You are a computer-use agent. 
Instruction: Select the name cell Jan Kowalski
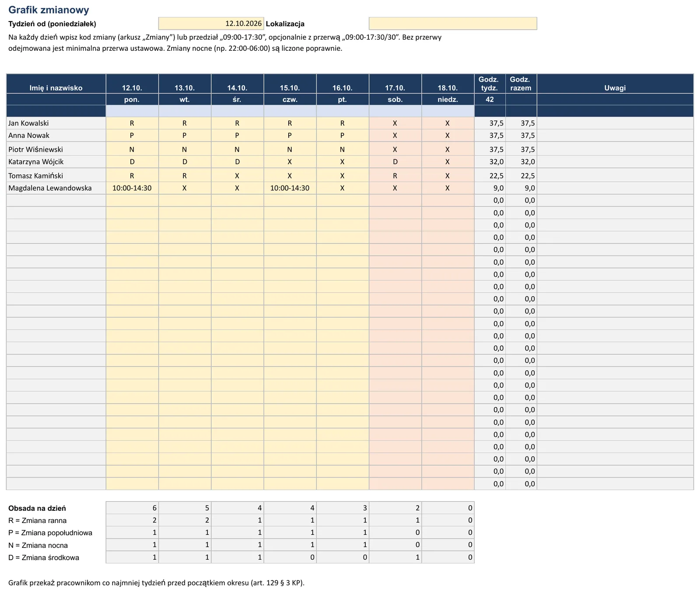(56, 123)
